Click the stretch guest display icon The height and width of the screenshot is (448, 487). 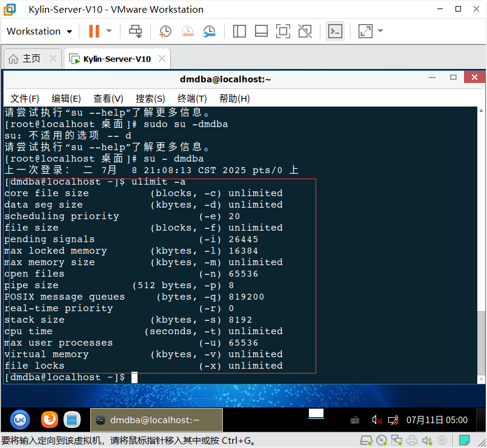pyautogui.click(x=365, y=31)
